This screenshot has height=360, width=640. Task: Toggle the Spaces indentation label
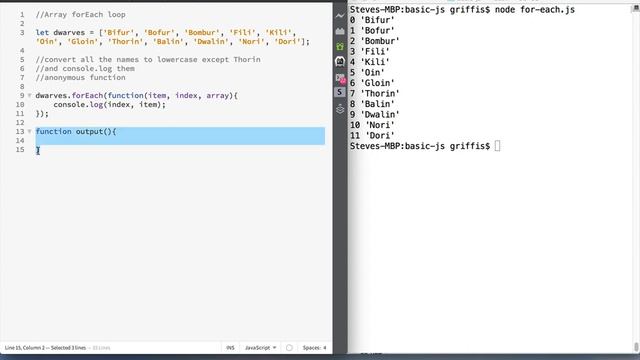point(311,348)
